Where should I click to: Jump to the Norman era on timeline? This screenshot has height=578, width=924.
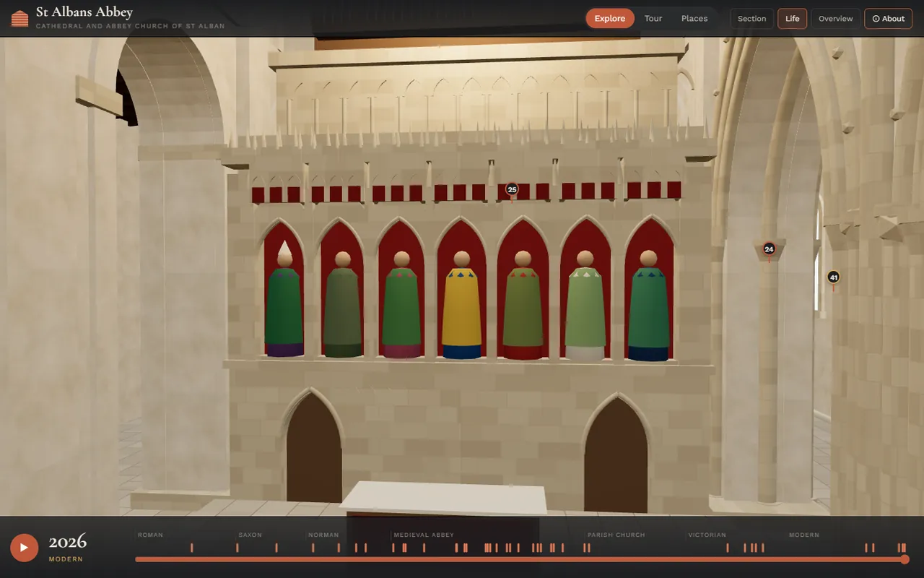(323, 535)
